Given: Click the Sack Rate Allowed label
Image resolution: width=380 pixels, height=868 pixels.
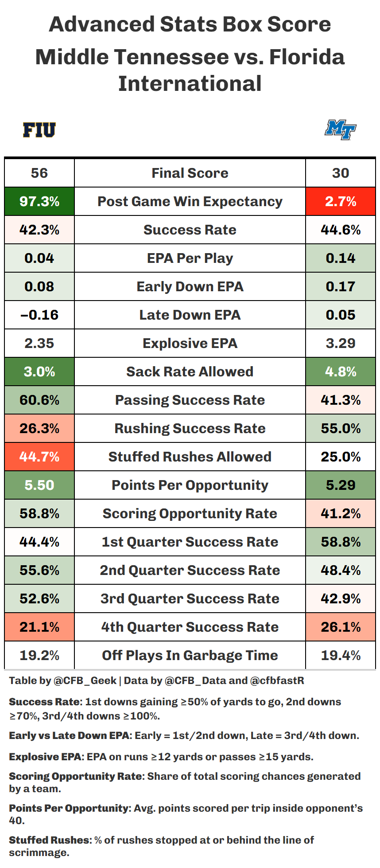Looking at the screenshot, I should (x=190, y=372).
